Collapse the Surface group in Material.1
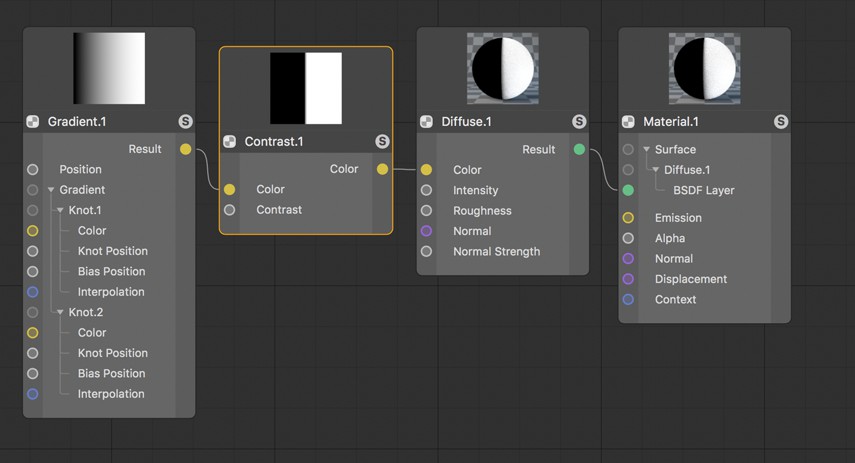855x463 pixels. tap(646, 149)
